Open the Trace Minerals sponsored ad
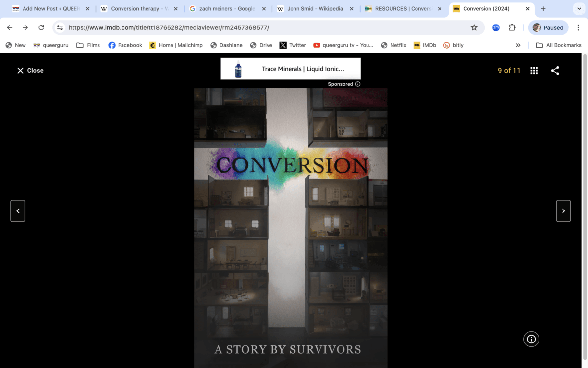The image size is (588, 368). click(291, 69)
